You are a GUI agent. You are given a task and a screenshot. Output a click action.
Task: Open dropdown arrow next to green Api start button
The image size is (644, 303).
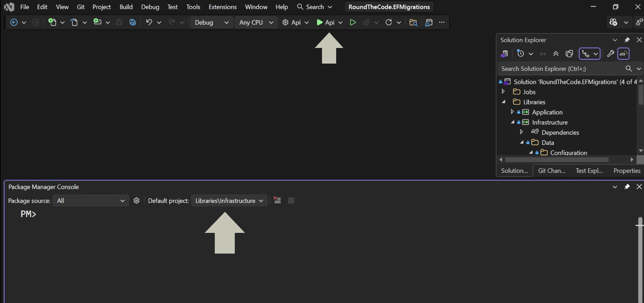pyautogui.click(x=341, y=23)
